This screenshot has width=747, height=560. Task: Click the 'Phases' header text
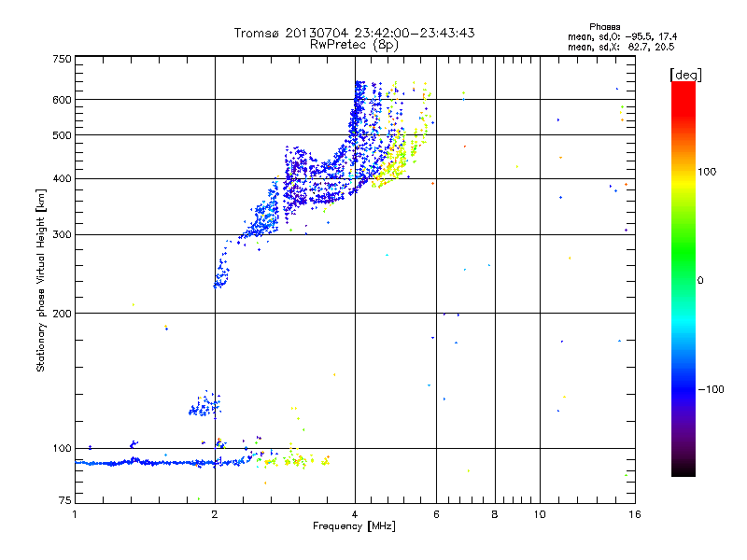pos(604,27)
